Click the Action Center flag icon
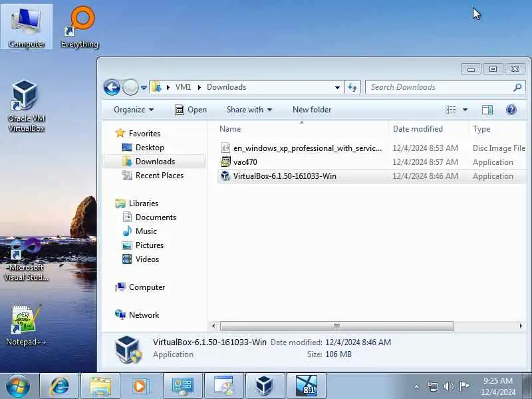This screenshot has height=399, width=532. tap(464, 386)
